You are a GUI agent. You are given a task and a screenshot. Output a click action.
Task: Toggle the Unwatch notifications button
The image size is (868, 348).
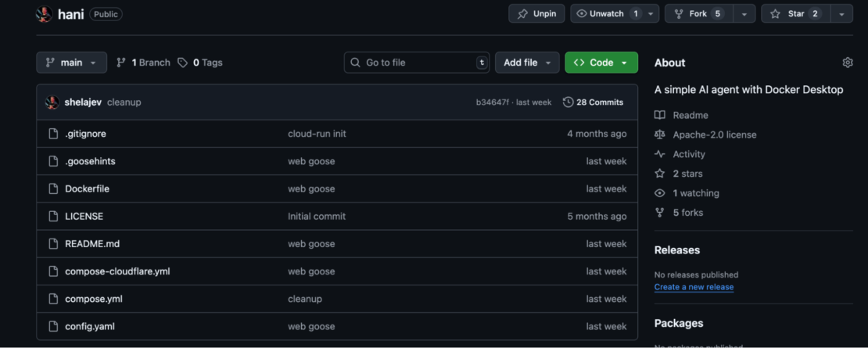click(x=606, y=14)
